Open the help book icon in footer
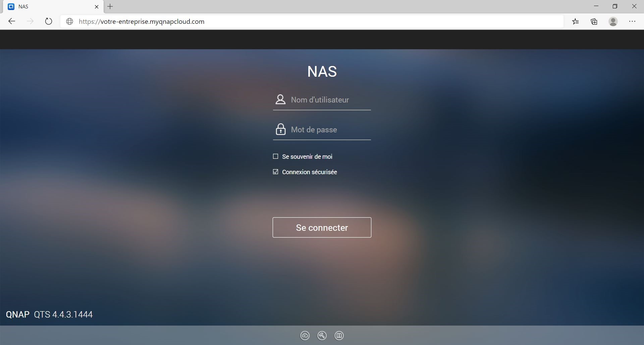644x345 pixels. (339, 336)
